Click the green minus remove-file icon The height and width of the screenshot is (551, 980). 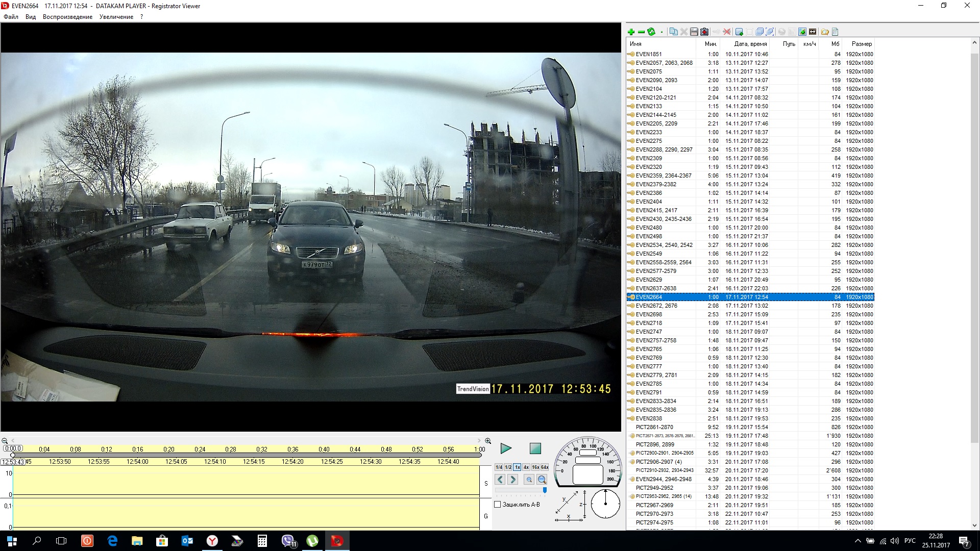click(x=641, y=32)
